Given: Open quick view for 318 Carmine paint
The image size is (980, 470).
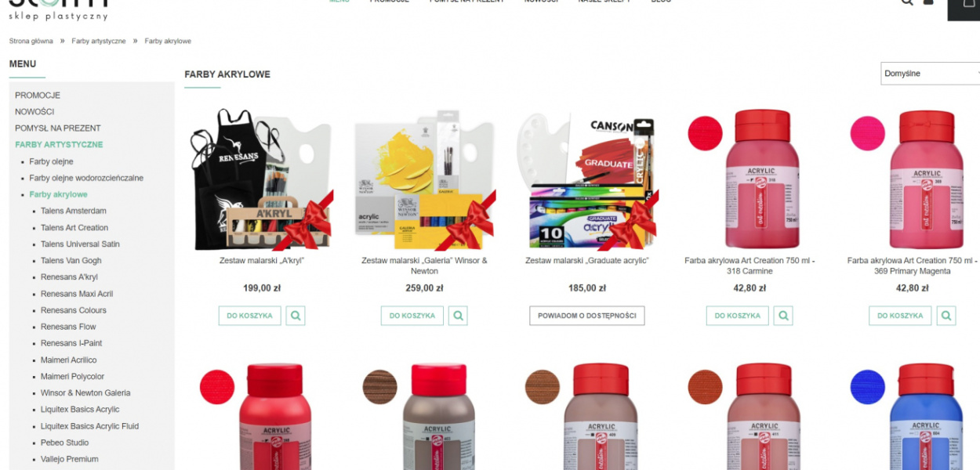Looking at the screenshot, I should tap(783, 316).
